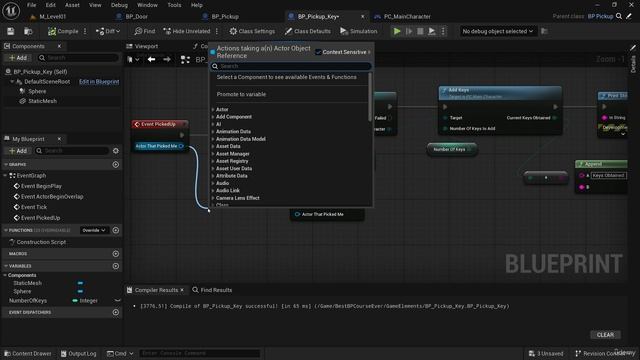Image resolution: width=640 pixels, height=360 pixels.
Task: Collapse the EventGraph tree node
Action: [x=5, y=176]
